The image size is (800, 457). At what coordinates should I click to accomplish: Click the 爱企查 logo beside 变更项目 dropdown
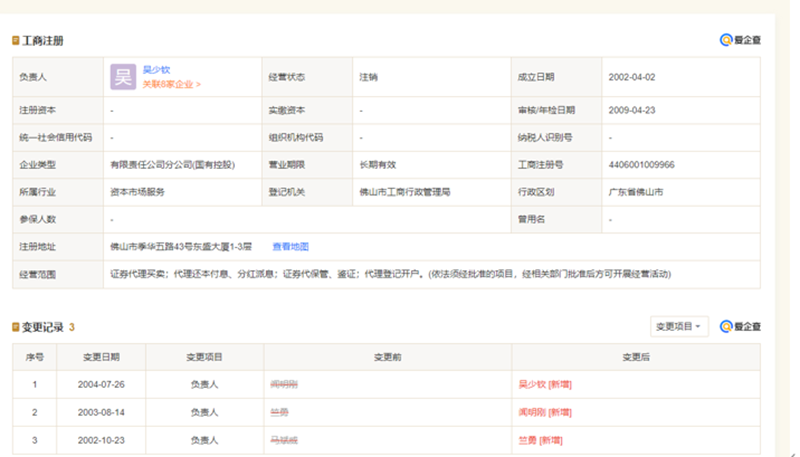(x=741, y=326)
